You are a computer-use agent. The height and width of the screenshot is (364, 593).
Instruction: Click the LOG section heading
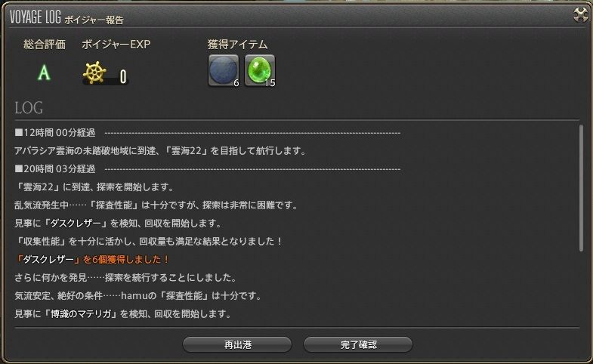coord(29,108)
